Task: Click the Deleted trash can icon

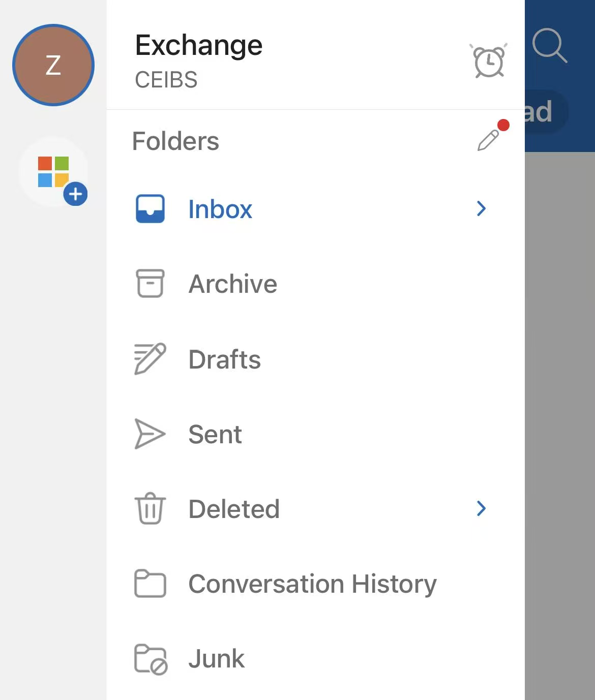Action: pyautogui.click(x=150, y=508)
